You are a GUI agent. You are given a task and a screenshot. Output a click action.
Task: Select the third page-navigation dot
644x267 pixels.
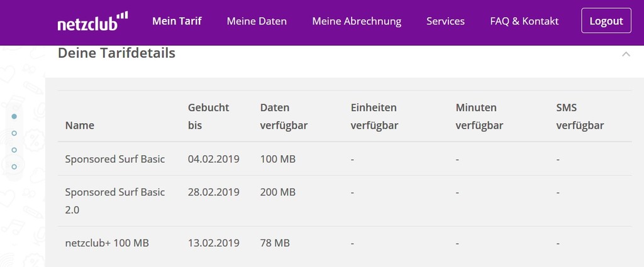(x=14, y=150)
